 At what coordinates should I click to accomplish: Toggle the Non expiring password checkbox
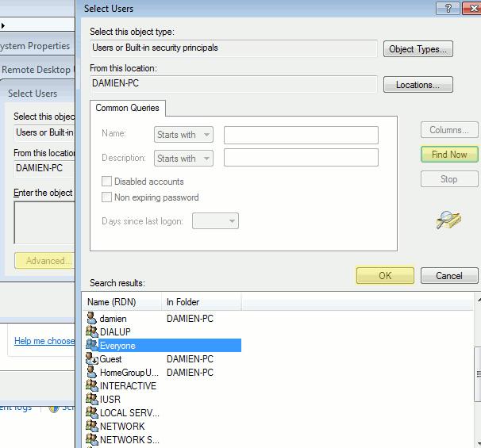pos(107,197)
